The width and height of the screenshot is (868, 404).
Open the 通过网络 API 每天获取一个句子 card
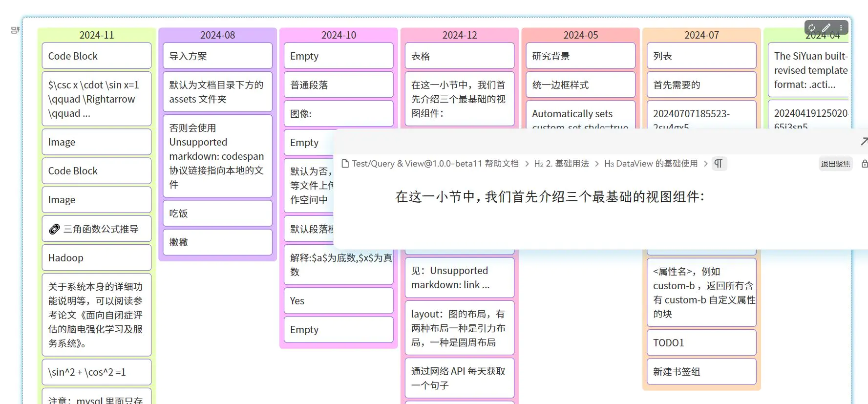coord(460,378)
